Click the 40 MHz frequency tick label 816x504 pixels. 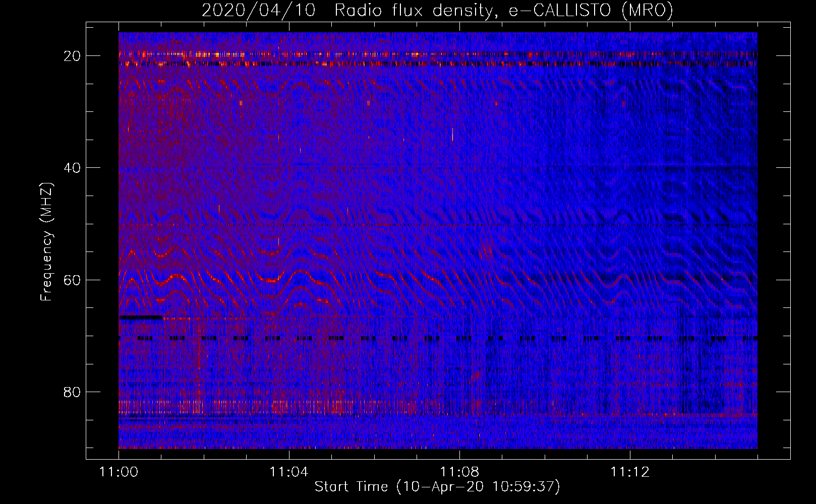coord(73,168)
